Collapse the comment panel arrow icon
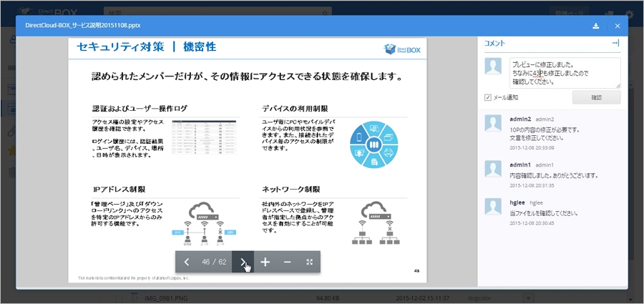 pos(615,43)
